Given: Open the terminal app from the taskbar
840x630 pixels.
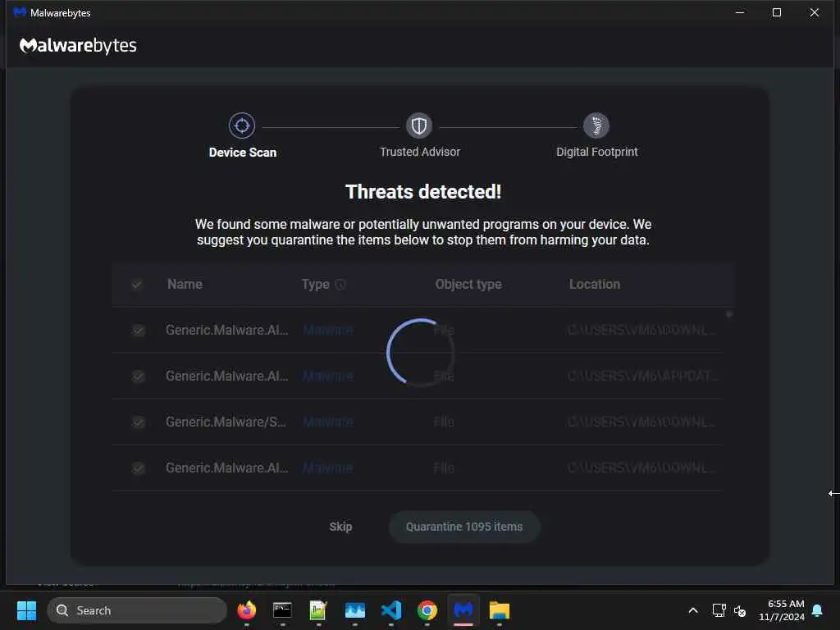Looking at the screenshot, I should (x=282, y=610).
